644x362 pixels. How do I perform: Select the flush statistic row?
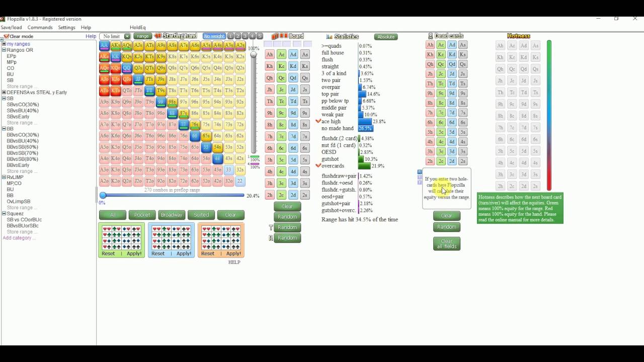click(347, 59)
